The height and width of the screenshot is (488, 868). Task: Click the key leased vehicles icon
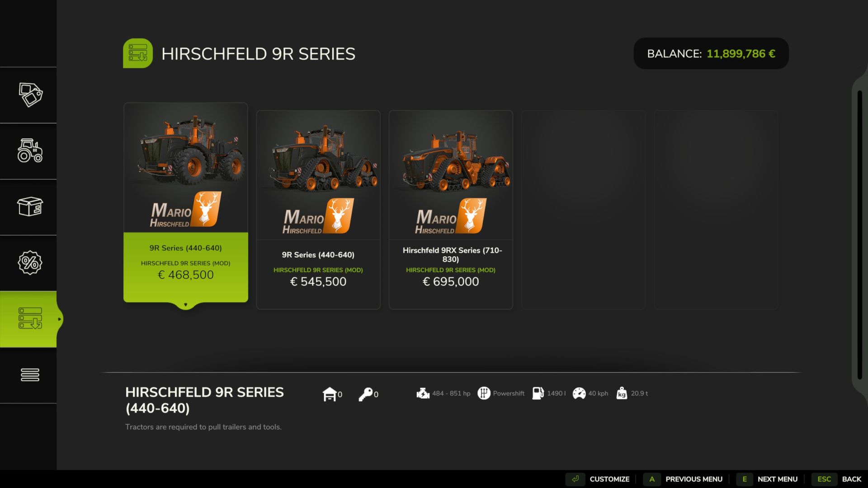pyautogui.click(x=365, y=394)
